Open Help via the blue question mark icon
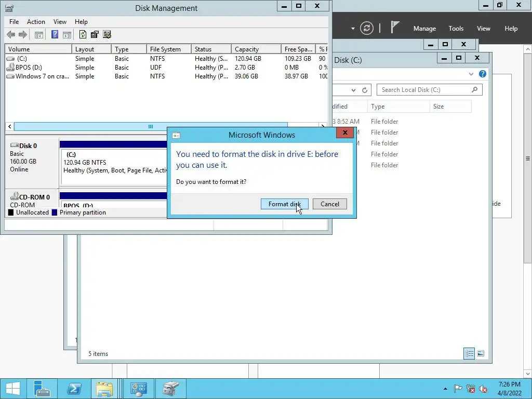 (55, 34)
